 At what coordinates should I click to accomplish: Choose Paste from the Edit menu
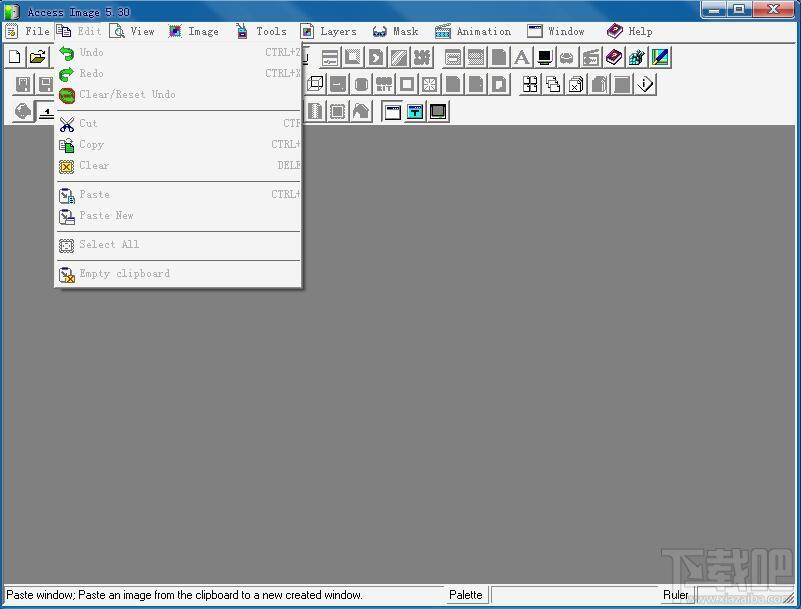point(178,195)
